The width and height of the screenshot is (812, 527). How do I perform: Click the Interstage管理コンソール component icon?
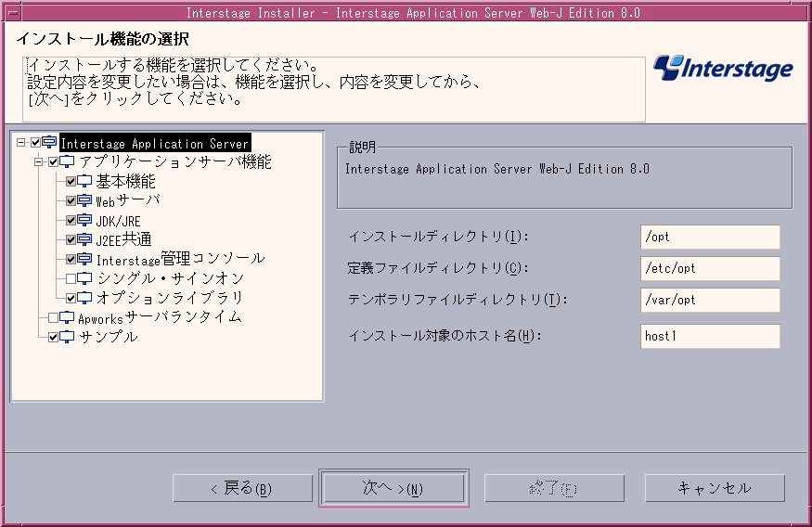click(x=84, y=260)
